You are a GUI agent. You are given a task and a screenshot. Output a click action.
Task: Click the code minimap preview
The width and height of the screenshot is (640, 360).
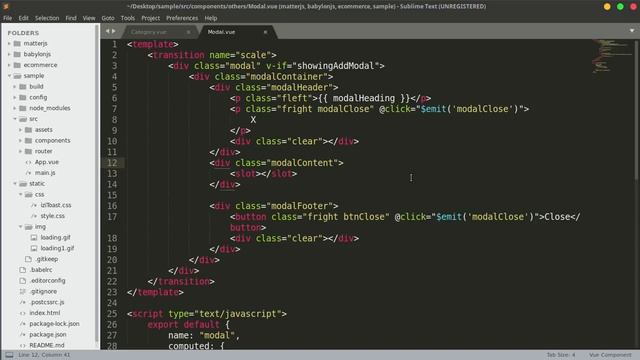[x=611, y=56]
